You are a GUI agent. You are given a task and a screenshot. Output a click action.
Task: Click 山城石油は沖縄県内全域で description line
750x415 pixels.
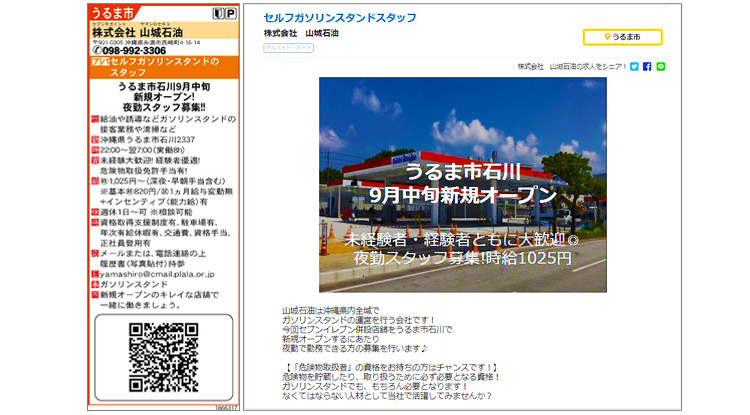pyautogui.click(x=330, y=311)
